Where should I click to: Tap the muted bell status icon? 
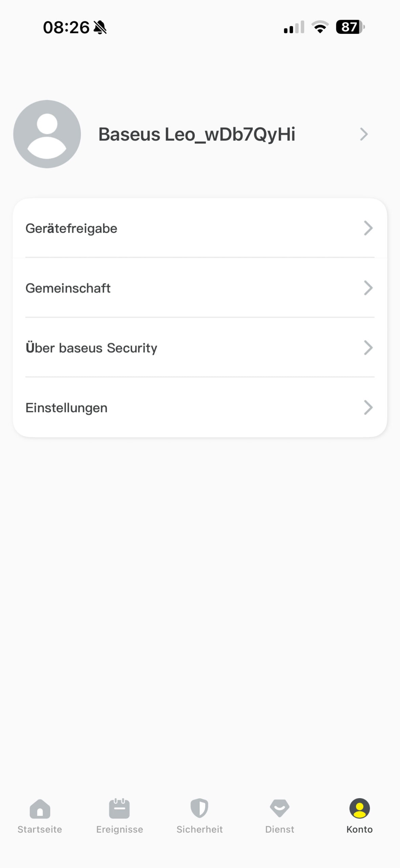tap(100, 27)
